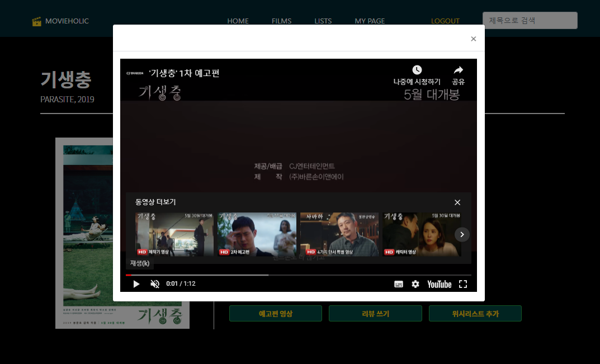Click the CJ Entertainment channel logo

[135, 73]
